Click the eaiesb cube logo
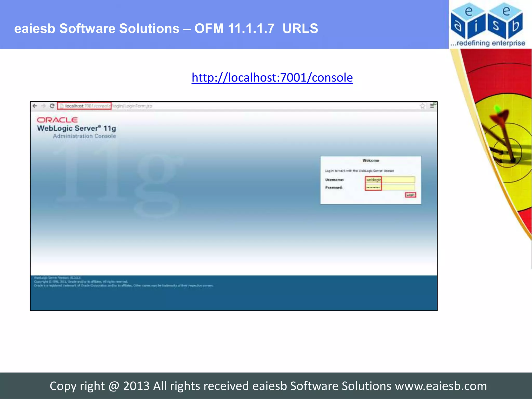This screenshot has width=532, height=399. [x=487, y=21]
